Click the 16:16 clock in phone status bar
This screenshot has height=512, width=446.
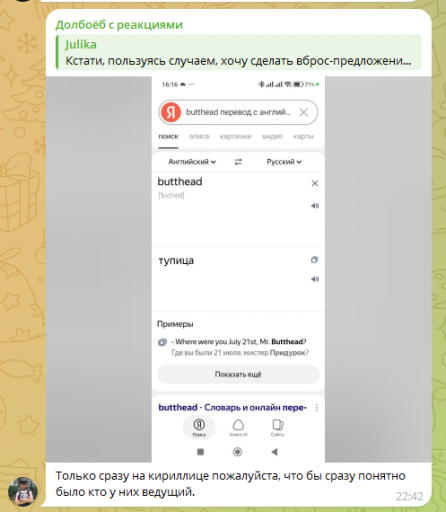tap(170, 84)
